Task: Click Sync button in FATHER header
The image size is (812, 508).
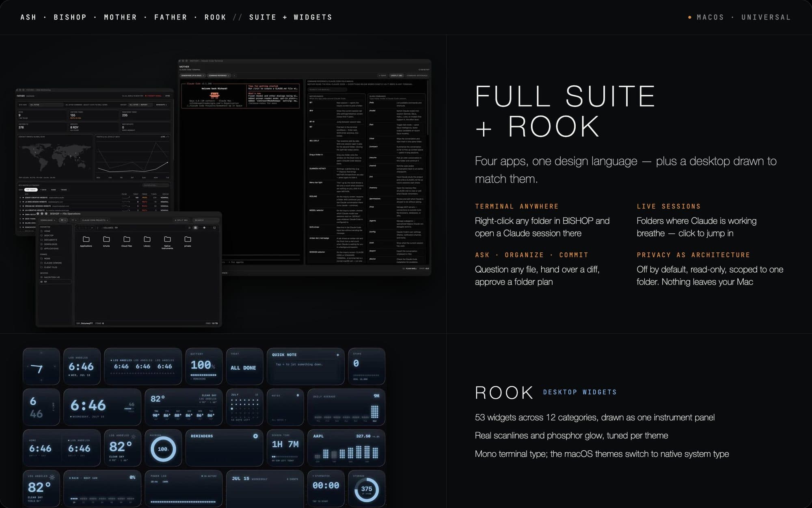Action: click(x=168, y=96)
